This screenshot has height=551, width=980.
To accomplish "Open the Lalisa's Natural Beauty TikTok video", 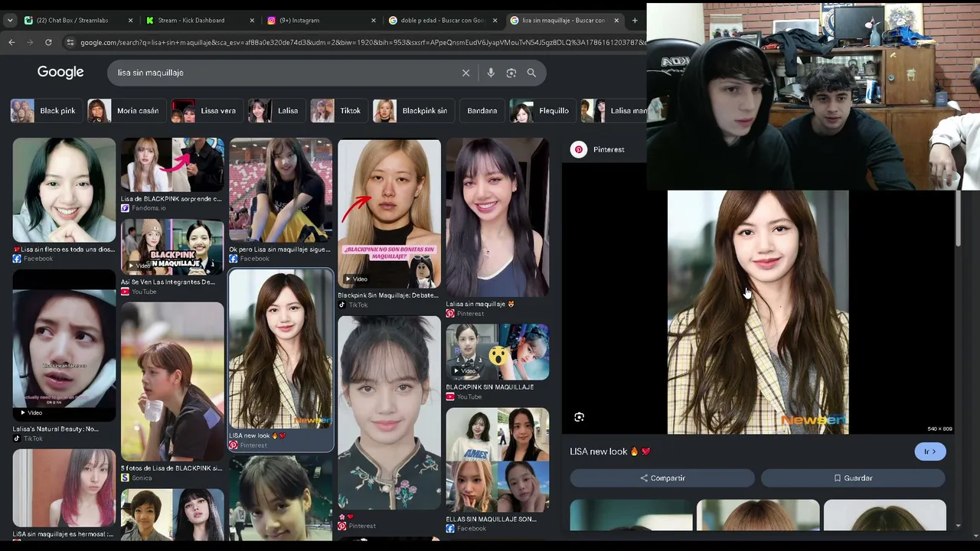I will click(64, 345).
